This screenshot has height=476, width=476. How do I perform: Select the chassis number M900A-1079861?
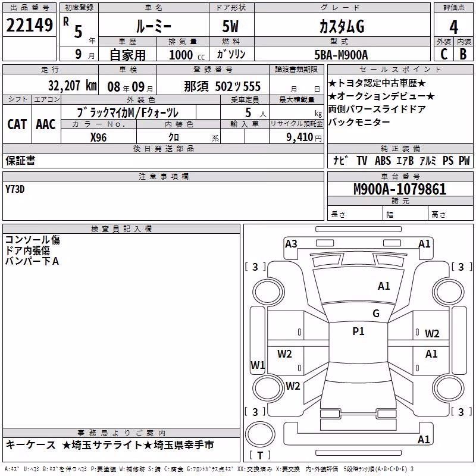400,189
